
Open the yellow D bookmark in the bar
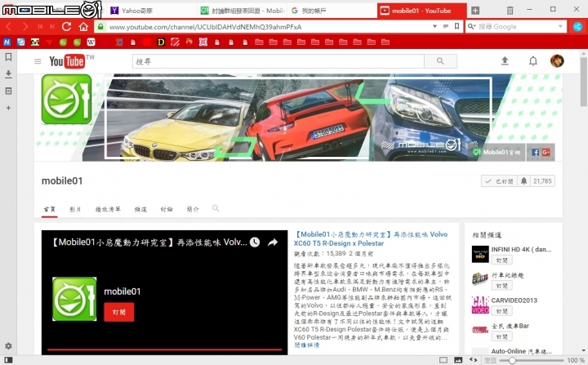[x=161, y=42]
